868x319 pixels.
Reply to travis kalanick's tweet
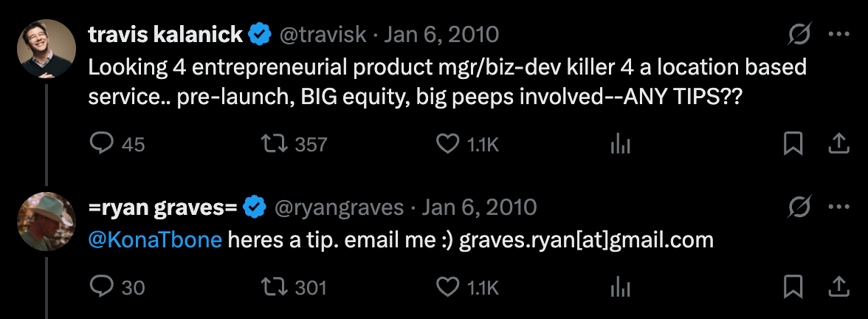click(x=100, y=145)
